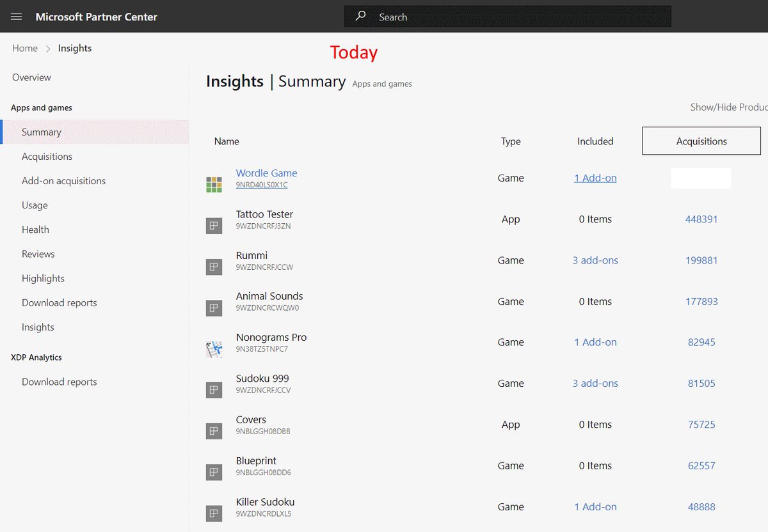Click Wordle Game ID 9NRD40LS0X1C

click(262, 185)
